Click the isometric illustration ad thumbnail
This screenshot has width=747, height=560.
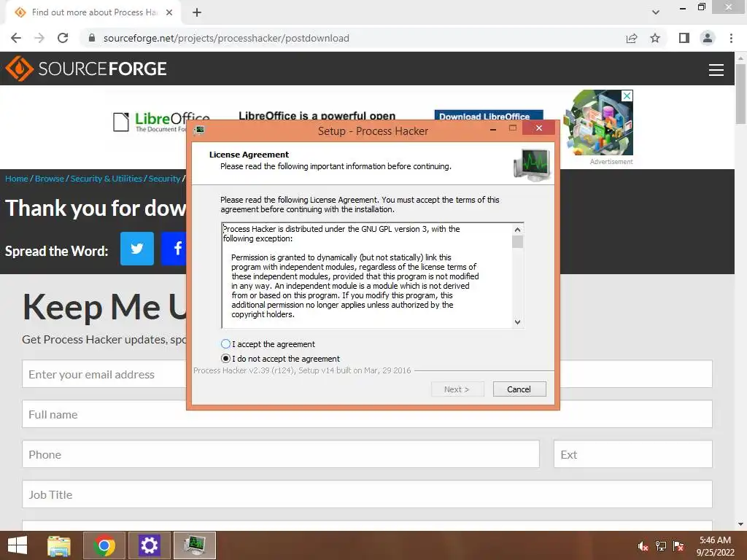click(598, 122)
